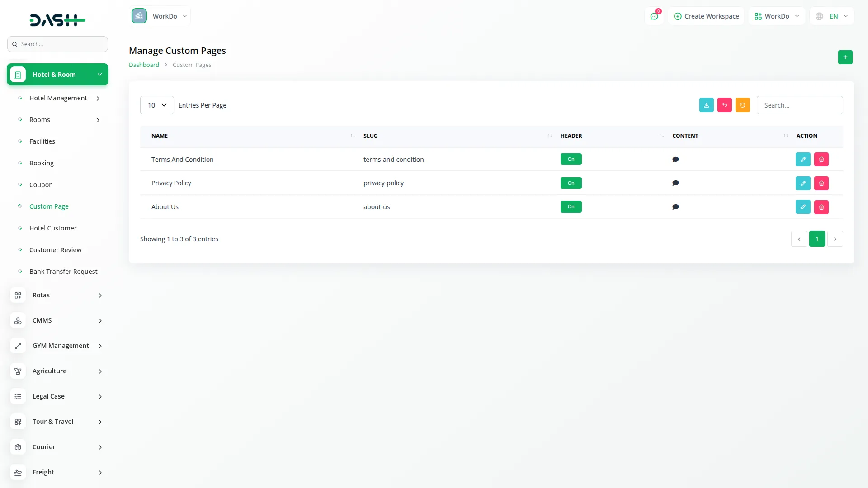Toggle header On for Privacy Policy
Screen dimensions: 868x488
point(571,183)
